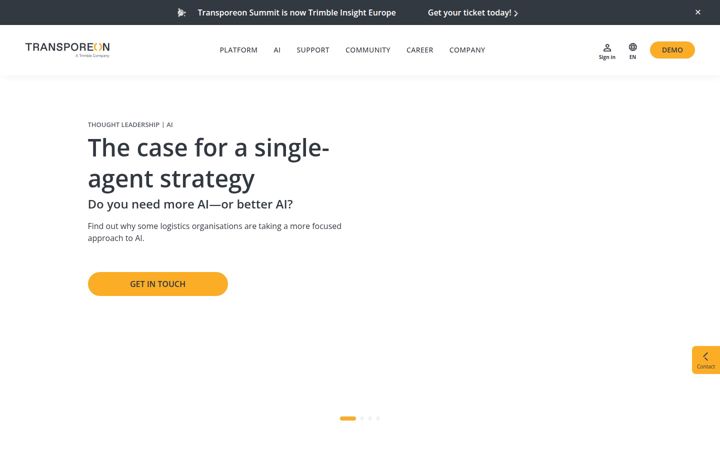Image resolution: width=720 pixels, height=450 pixels.
Task: Open the AI menu item
Action: pos(277,50)
